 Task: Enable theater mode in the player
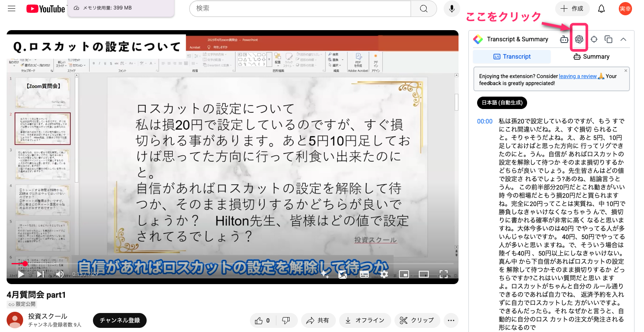click(423, 274)
